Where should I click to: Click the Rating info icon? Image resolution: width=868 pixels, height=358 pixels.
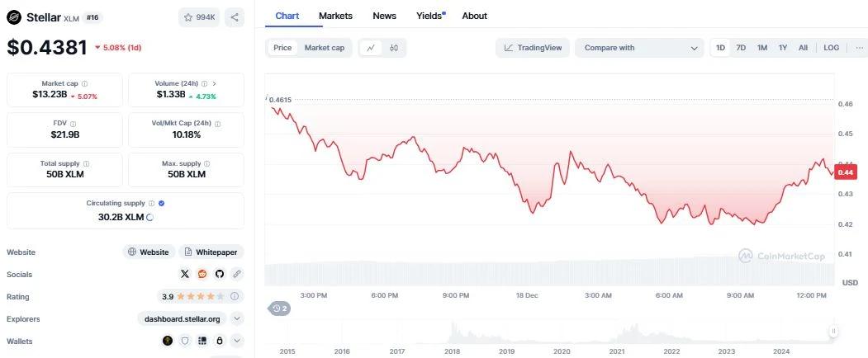[235, 297]
